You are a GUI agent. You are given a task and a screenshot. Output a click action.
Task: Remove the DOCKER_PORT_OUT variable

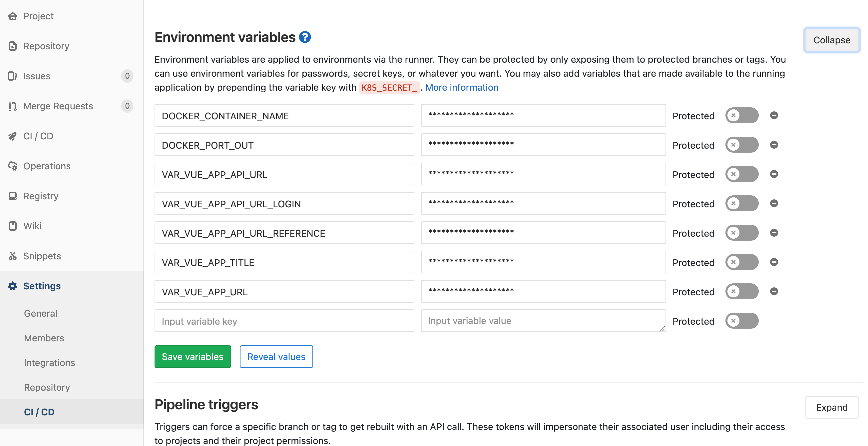(774, 145)
